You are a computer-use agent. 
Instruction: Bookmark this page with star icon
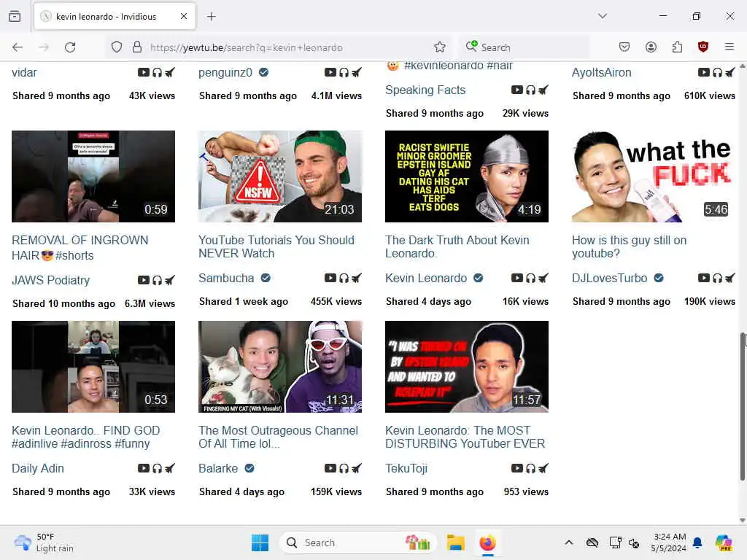tap(440, 47)
